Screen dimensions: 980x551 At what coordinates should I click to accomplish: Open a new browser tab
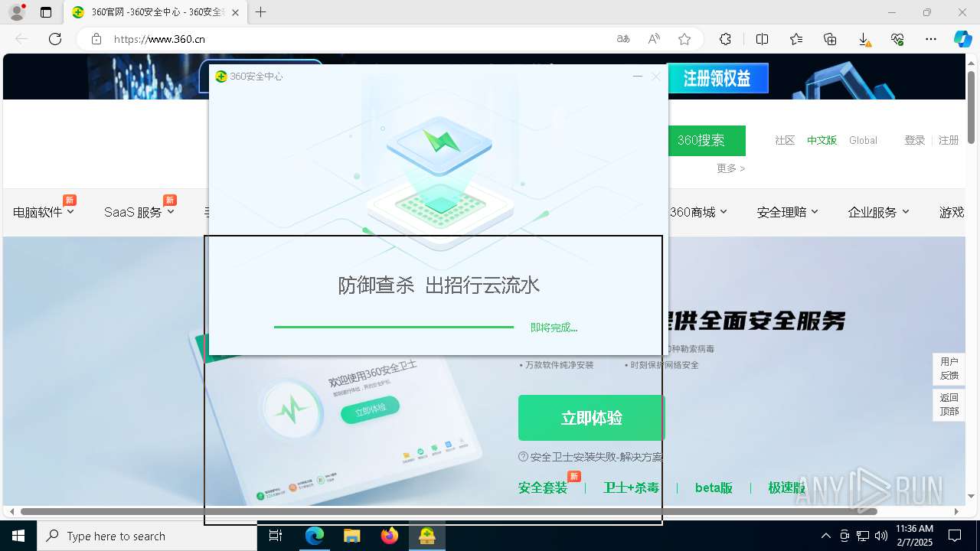[x=261, y=12]
